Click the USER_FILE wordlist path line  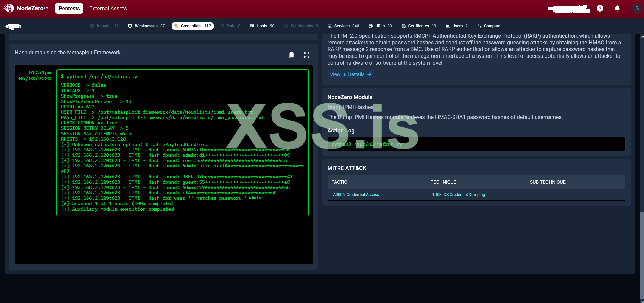[x=157, y=112]
